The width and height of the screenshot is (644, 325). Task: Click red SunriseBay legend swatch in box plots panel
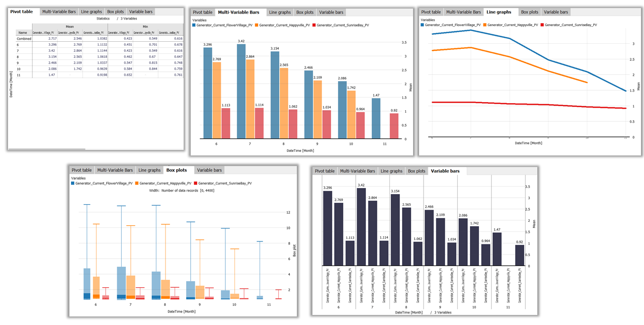click(x=197, y=183)
